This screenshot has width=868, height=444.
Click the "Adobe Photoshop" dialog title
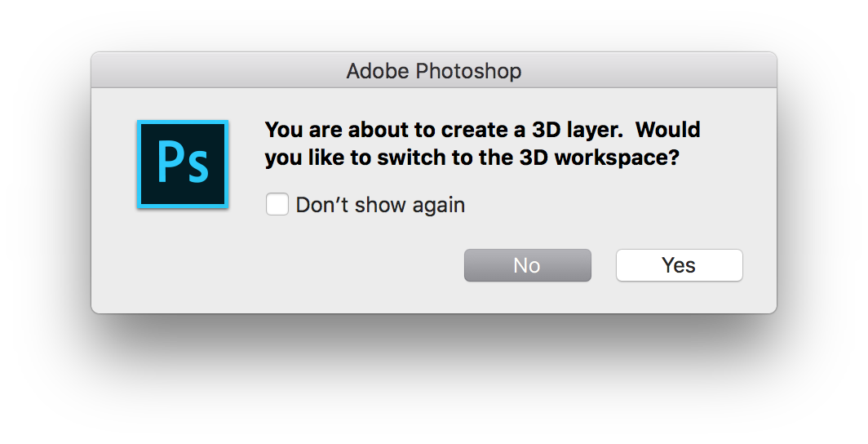434,71
